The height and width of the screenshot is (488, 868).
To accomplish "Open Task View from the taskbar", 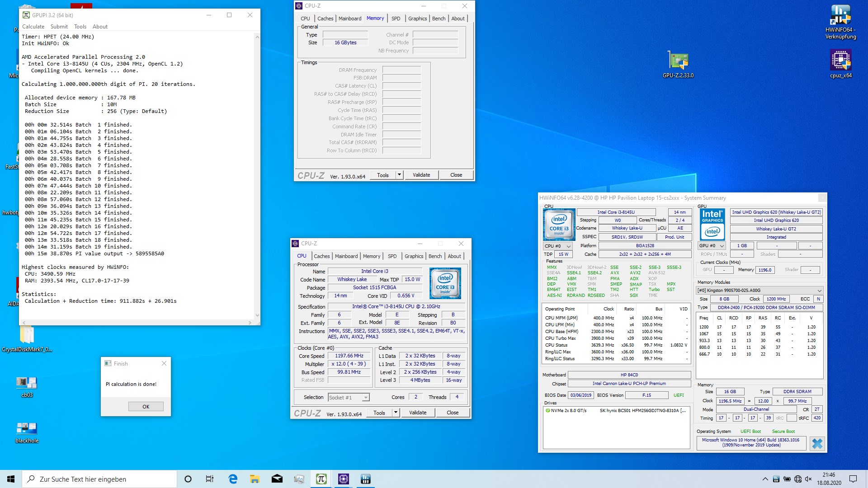I will click(x=210, y=479).
